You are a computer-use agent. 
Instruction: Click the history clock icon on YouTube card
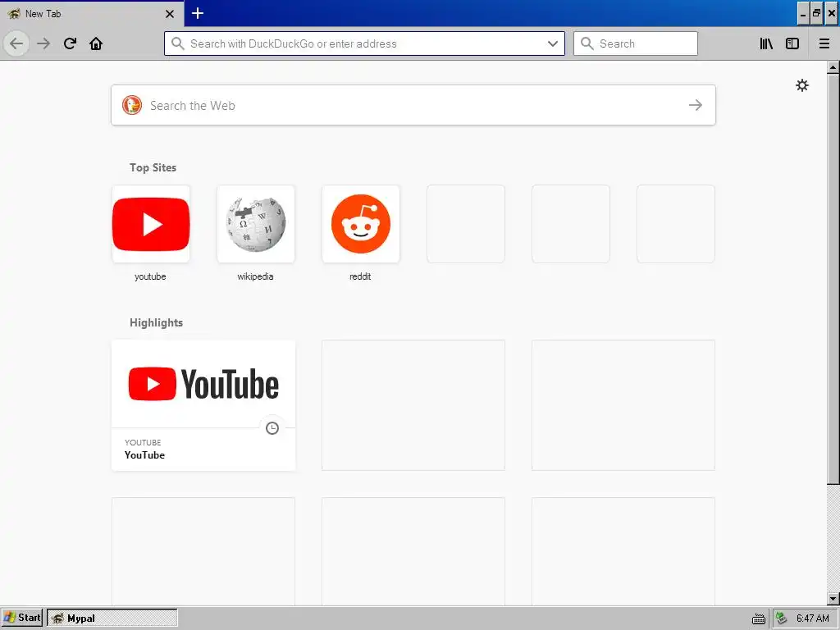click(x=272, y=428)
